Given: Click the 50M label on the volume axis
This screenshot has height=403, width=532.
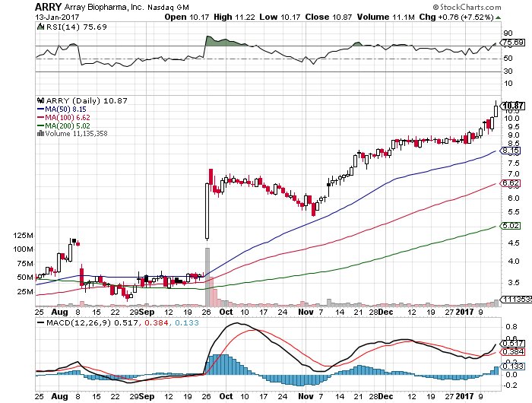Looking at the screenshot, I should [25, 278].
